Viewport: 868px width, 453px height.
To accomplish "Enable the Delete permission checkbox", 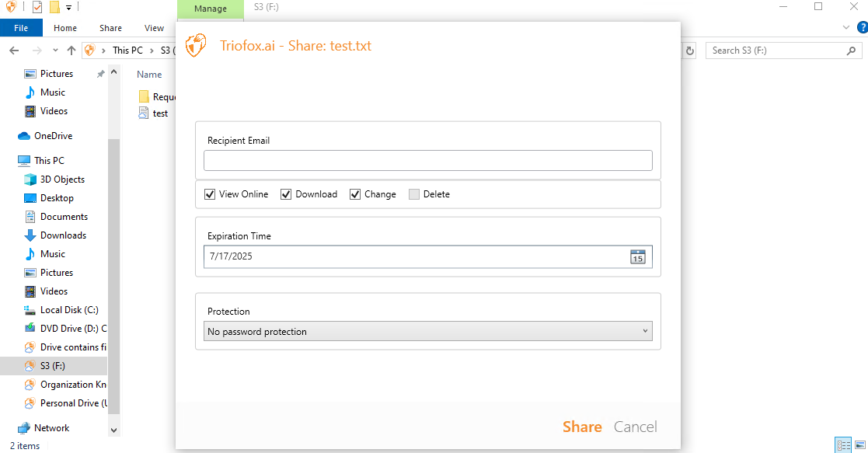I will tap(414, 194).
